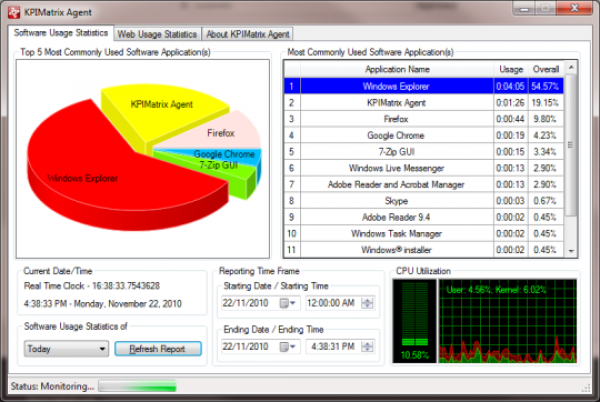
Task: Switch to Software Usage Statistics tab
Action: coord(61,33)
